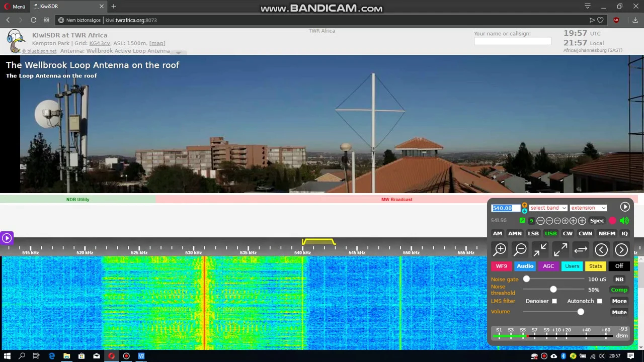Reload the page in the browser

[33, 20]
